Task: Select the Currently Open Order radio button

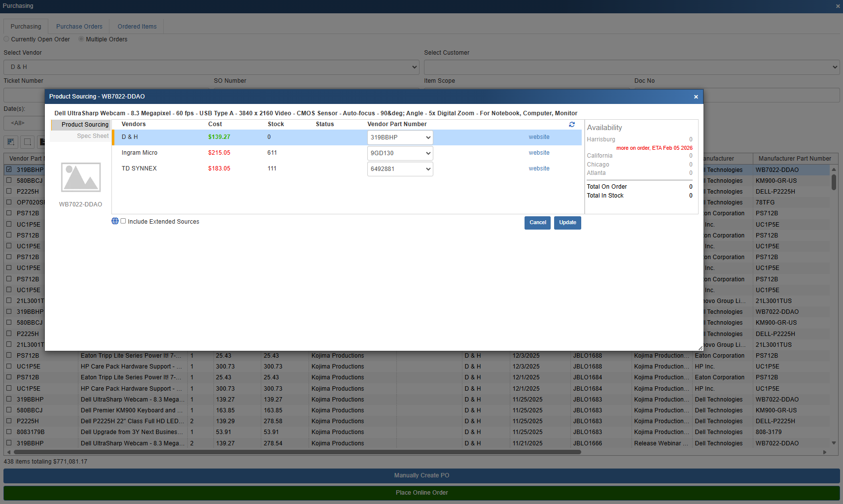Action: [6, 39]
